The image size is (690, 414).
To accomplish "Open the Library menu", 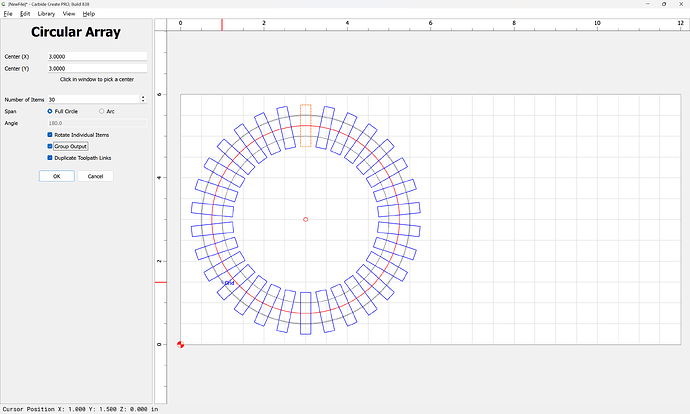I will (x=46, y=14).
